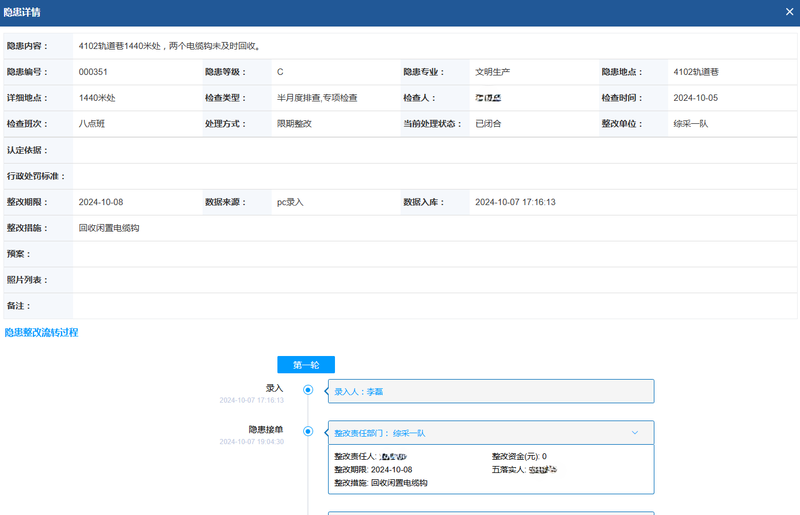Click the 照片列表 label

click(27, 280)
